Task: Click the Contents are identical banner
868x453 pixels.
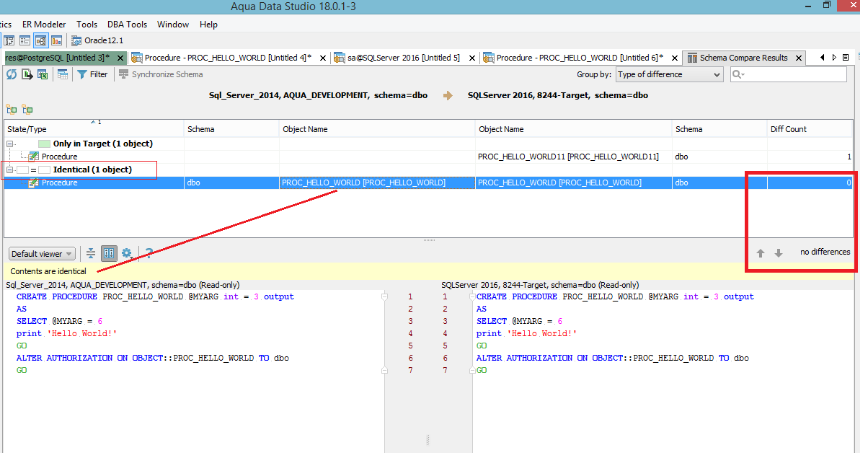Action: click(428, 271)
